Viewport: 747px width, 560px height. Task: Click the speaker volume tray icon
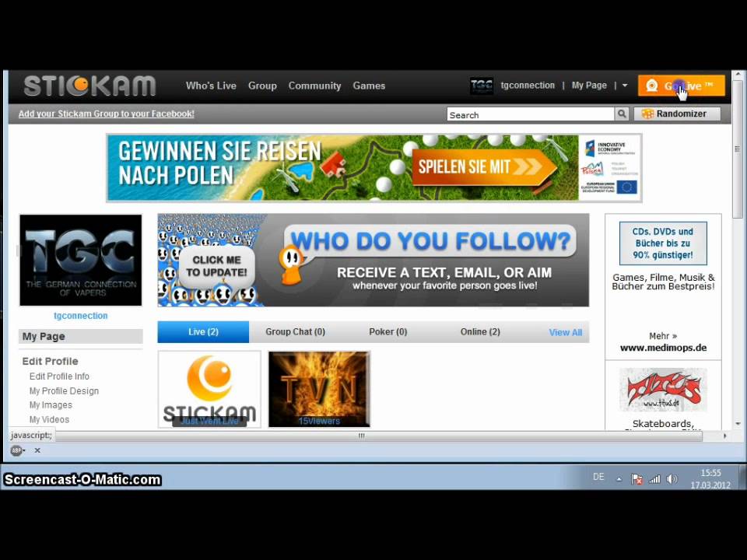(x=672, y=479)
